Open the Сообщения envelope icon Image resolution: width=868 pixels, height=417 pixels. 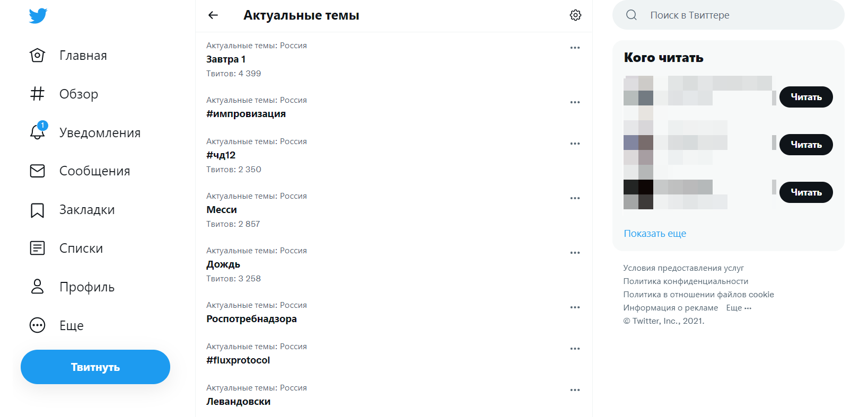coord(37,171)
